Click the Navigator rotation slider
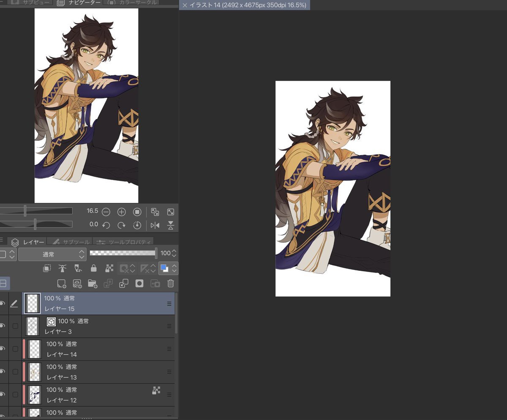This screenshot has width=507, height=420. [36, 224]
